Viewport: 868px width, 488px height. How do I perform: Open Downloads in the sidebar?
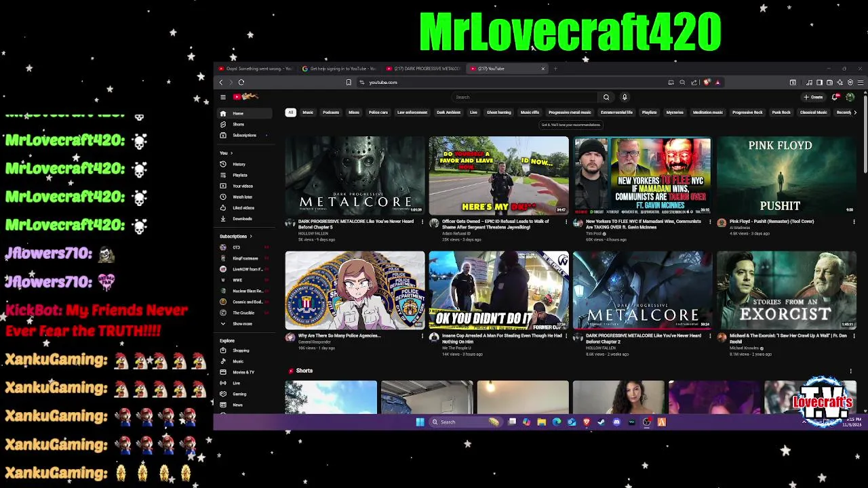tap(245, 218)
